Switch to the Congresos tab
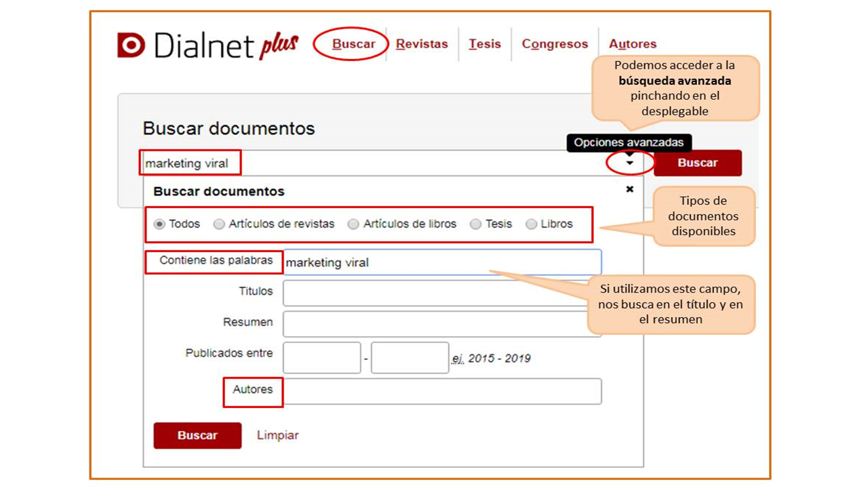Viewport: 868px width, 488px height. coord(555,44)
